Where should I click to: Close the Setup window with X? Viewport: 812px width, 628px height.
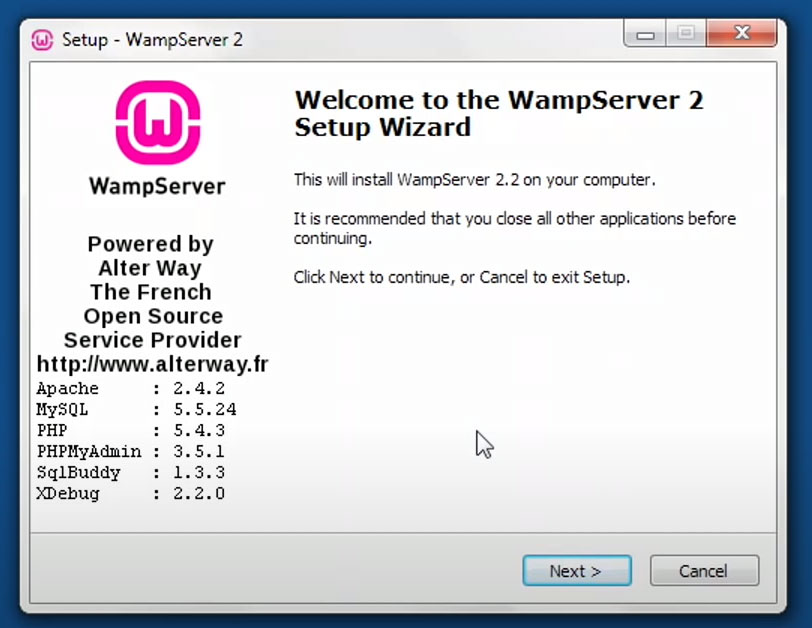(x=742, y=33)
